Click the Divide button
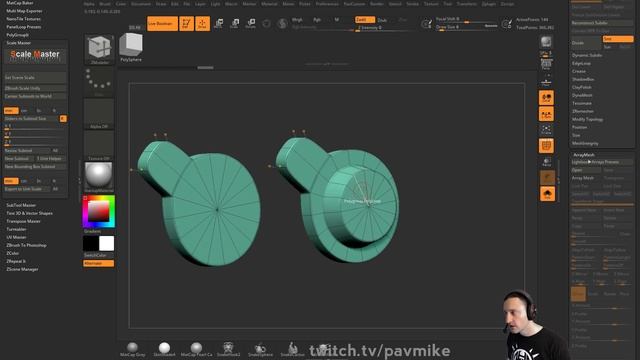640x360 pixels. [586, 43]
